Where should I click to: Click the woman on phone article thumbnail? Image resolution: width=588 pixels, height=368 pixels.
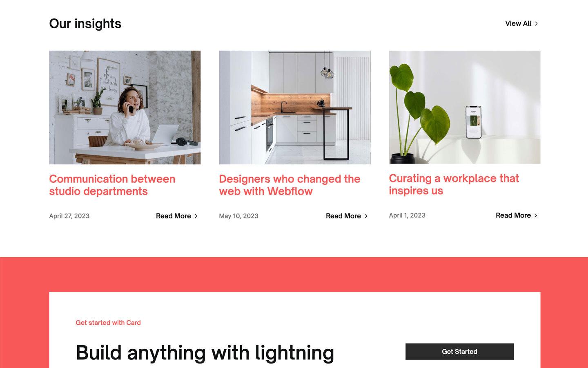click(125, 108)
